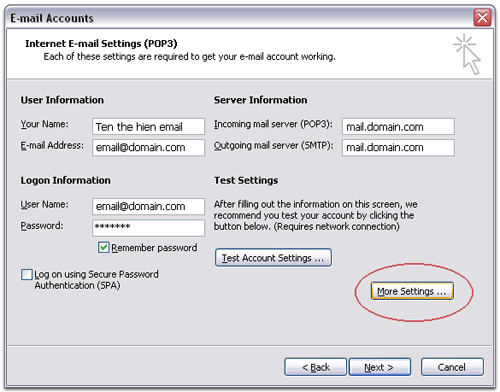Click the Internet E-mail Settings (POP3) heading

click(101, 44)
